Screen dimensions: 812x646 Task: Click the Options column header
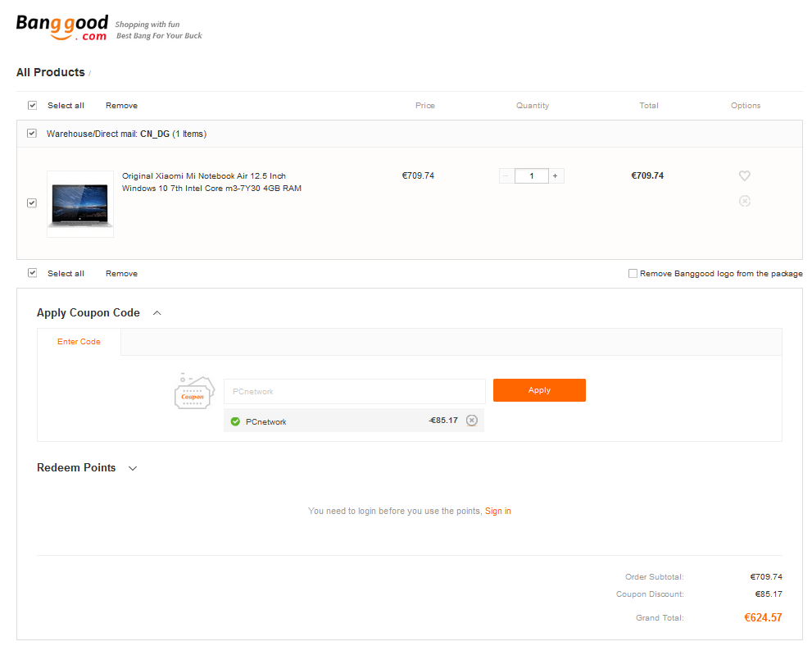[745, 105]
